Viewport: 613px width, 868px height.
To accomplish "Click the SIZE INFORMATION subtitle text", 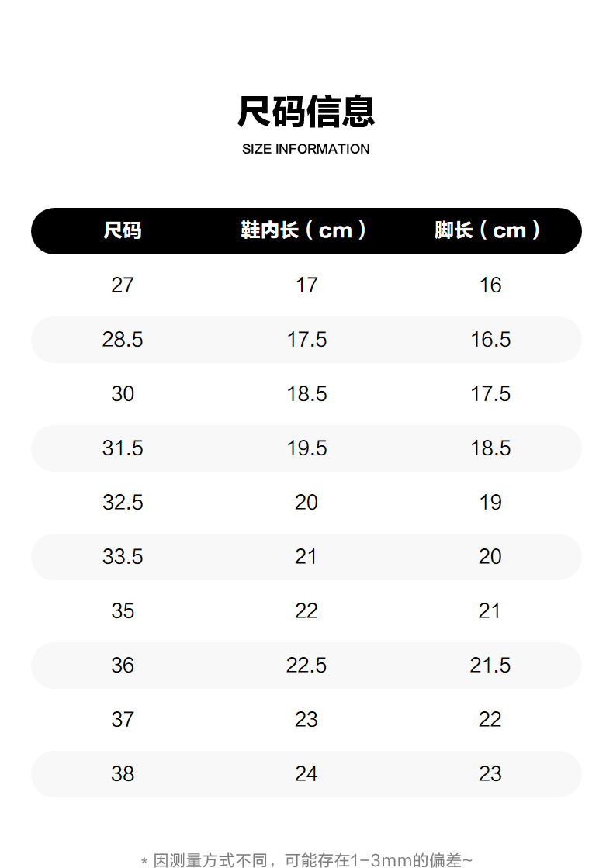I will click(306, 149).
